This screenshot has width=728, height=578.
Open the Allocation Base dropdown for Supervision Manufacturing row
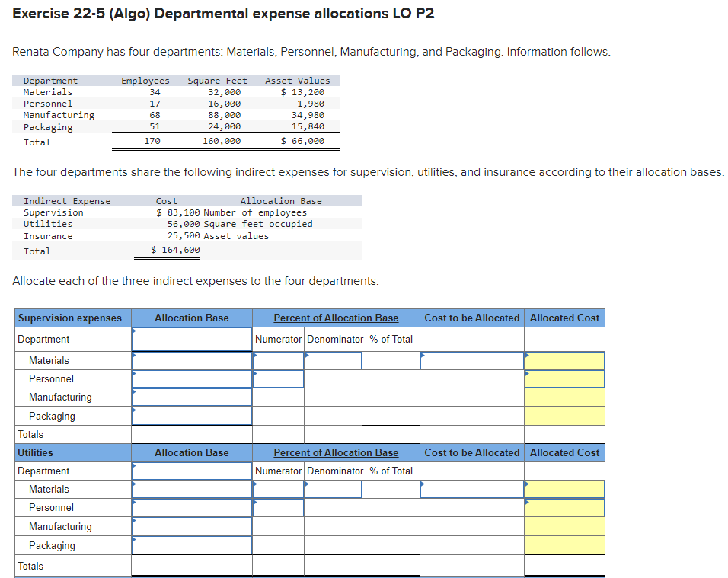pyautogui.click(x=190, y=397)
